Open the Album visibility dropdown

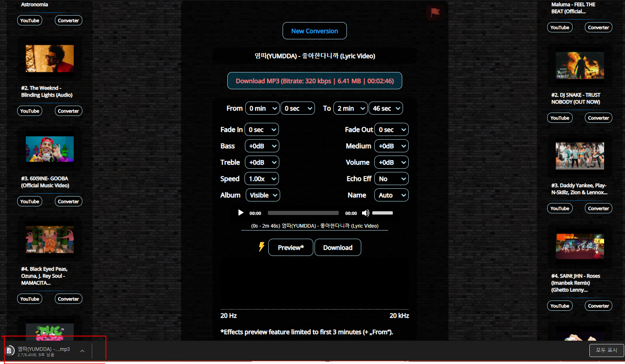[x=263, y=195]
